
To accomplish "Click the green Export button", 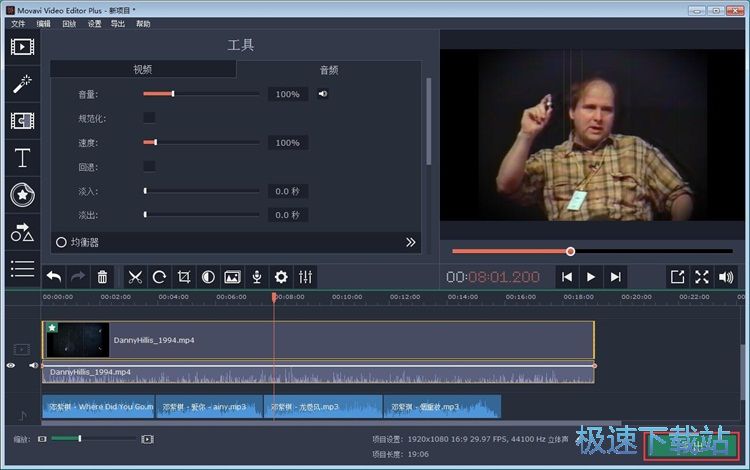I will click(691, 446).
